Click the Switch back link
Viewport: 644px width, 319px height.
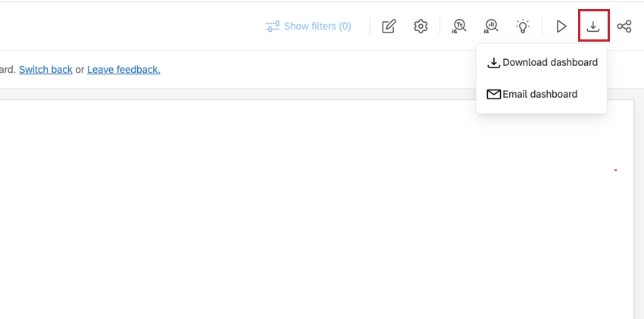pyautogui.click(x=45, y=70)
